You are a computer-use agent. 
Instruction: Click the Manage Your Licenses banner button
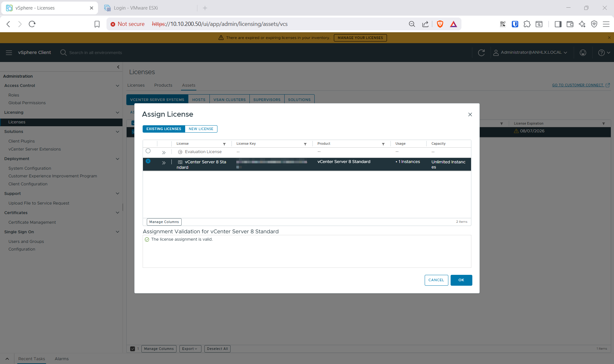[360, 38]
